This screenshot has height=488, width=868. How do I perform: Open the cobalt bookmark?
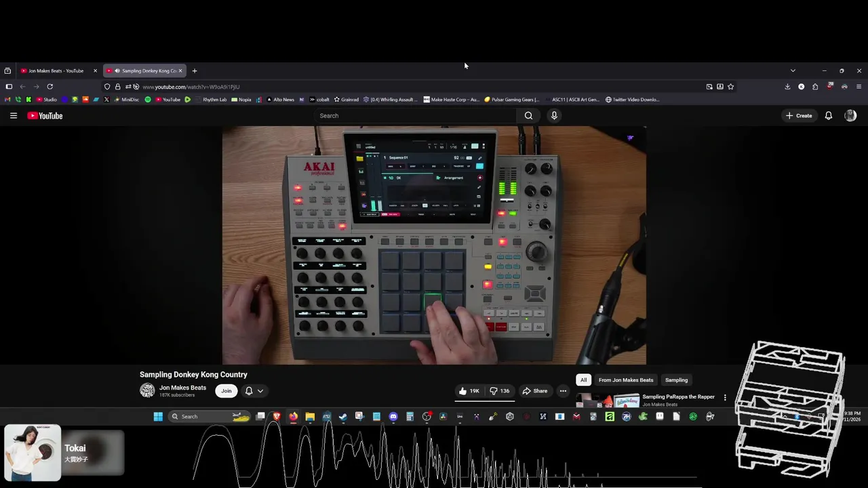click(x=319, y=100)
